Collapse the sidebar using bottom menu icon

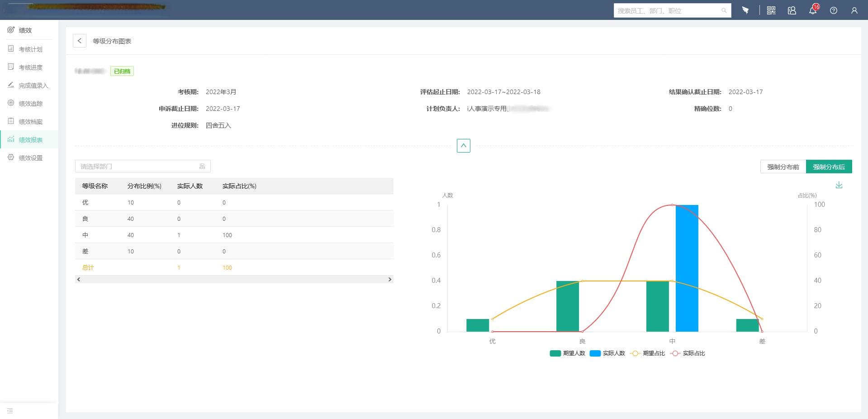click(10, 411)
